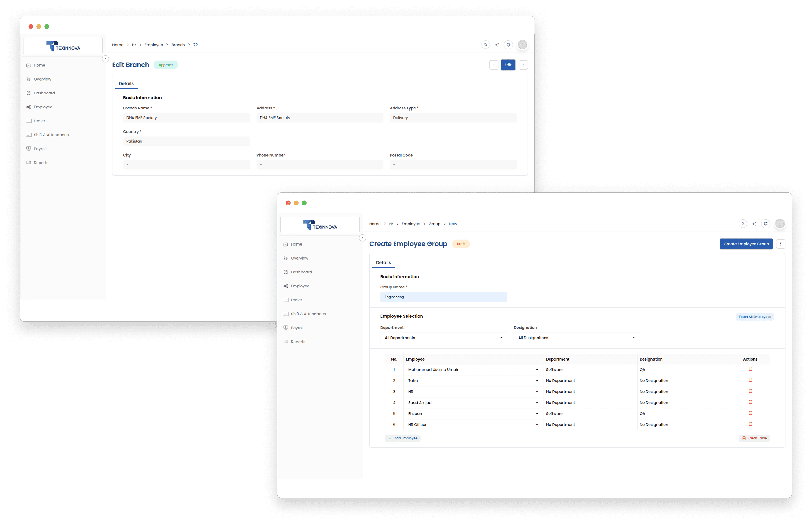This screenshot has width=812, height=522.
Task: Click sparkle AI icon in Edit Branch header
Action: click(x=497, y=45)
